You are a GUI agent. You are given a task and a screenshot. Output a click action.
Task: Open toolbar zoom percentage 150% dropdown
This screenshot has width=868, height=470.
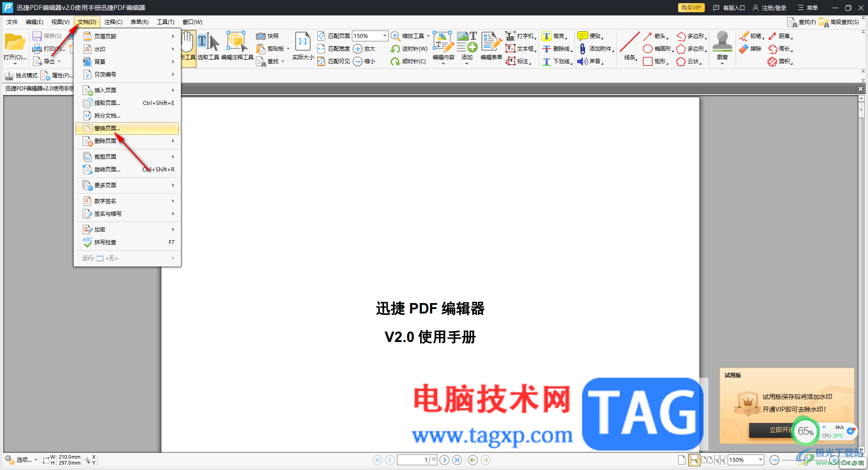tap(385, 36)
